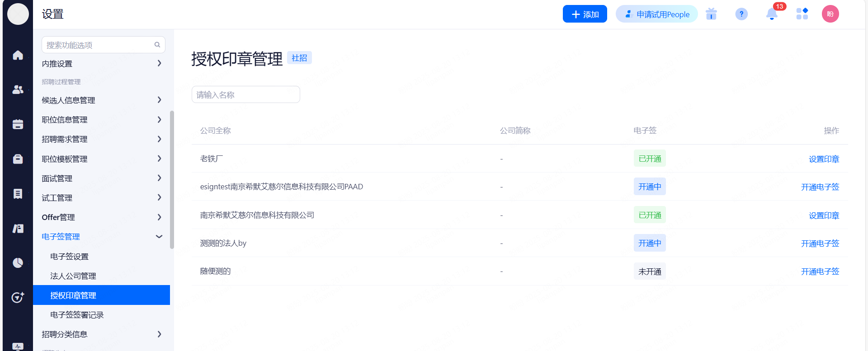
Task: Click 设置印章 link for 老铁厂
Action: click(x=824, y=159)
